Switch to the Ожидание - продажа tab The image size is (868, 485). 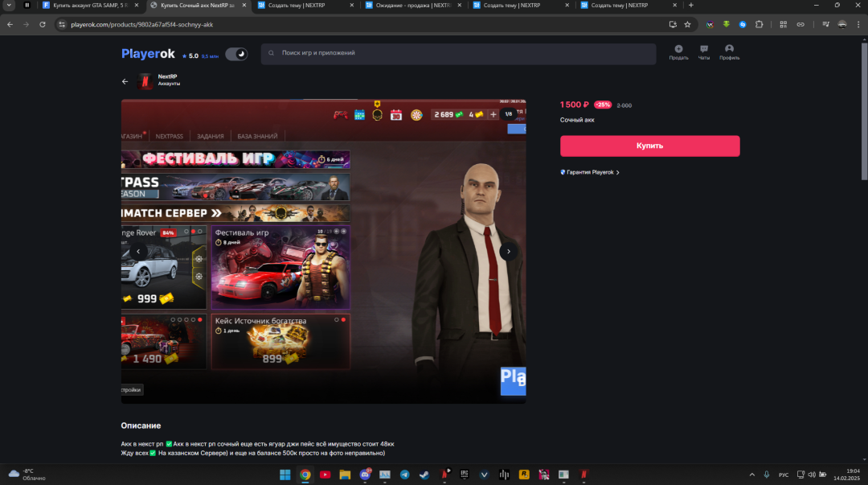414,5
